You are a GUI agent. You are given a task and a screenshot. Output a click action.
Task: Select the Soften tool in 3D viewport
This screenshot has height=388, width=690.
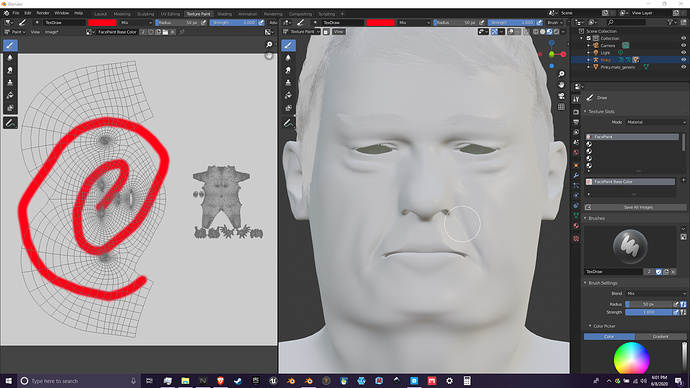pyautogui.click(x=288, y=58)
